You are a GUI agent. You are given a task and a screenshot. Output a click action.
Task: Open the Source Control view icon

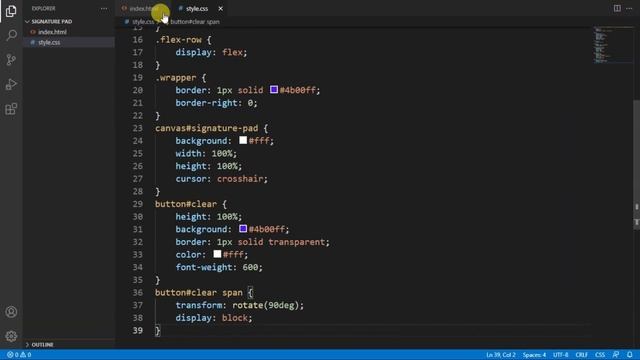point(11,60)
